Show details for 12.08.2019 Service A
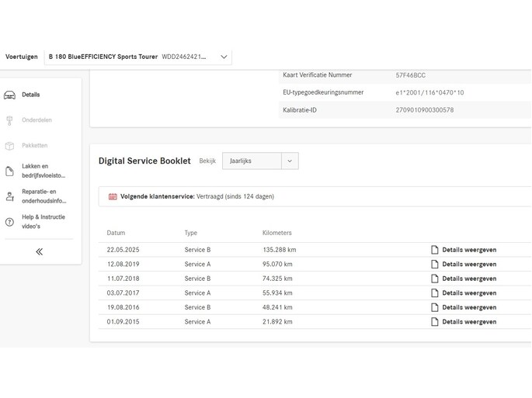 coord(469,265)
